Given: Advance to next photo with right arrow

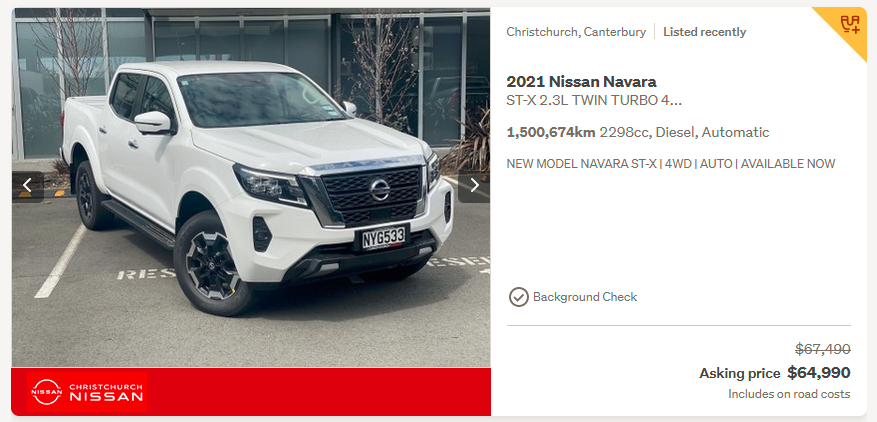Looking at the screenshot, I should pos(474,186).
